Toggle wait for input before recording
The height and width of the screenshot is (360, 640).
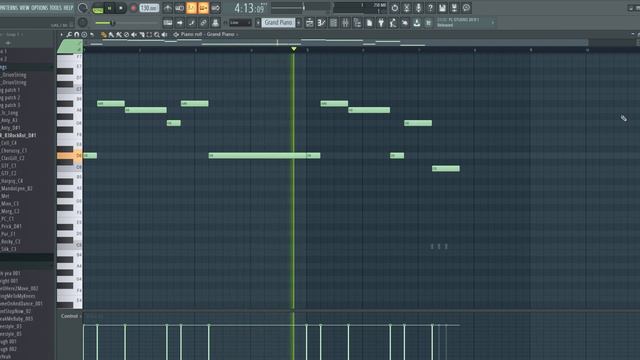pos(180,8)
